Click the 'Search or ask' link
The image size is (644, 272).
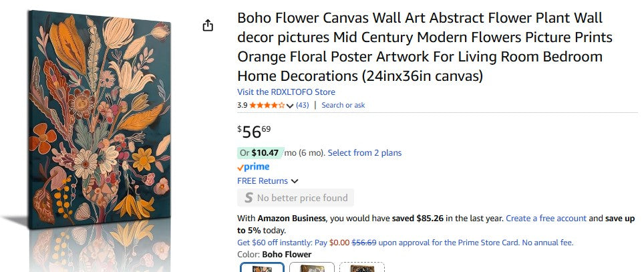[343, 105]
